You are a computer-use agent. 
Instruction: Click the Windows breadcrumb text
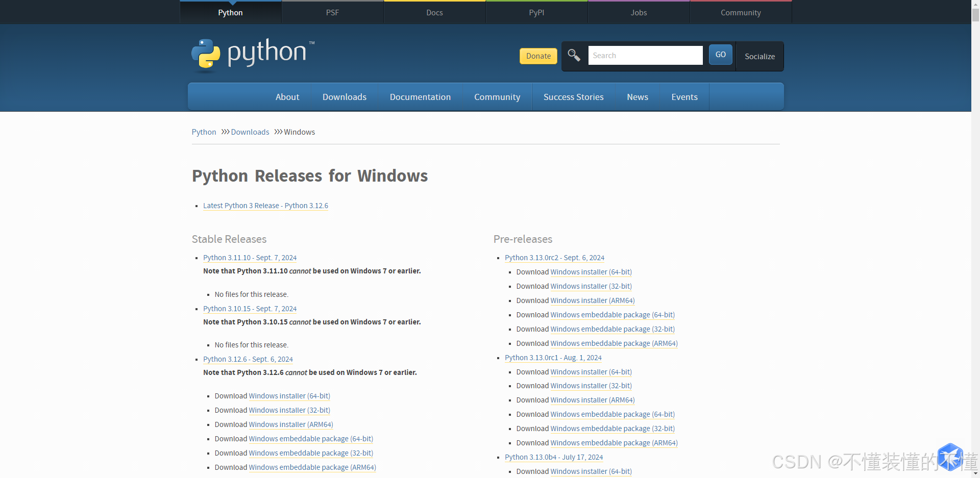pyautogui.click(x=299, y=132)
